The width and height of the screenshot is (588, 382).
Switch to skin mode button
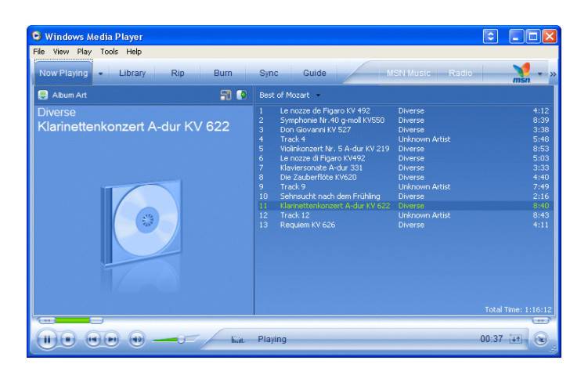coord(541,340)
